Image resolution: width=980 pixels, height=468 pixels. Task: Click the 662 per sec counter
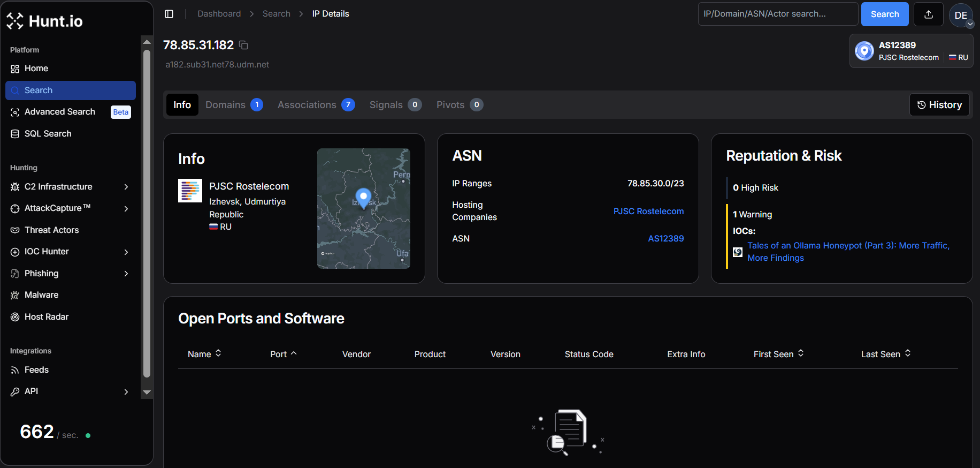(55, 432)
